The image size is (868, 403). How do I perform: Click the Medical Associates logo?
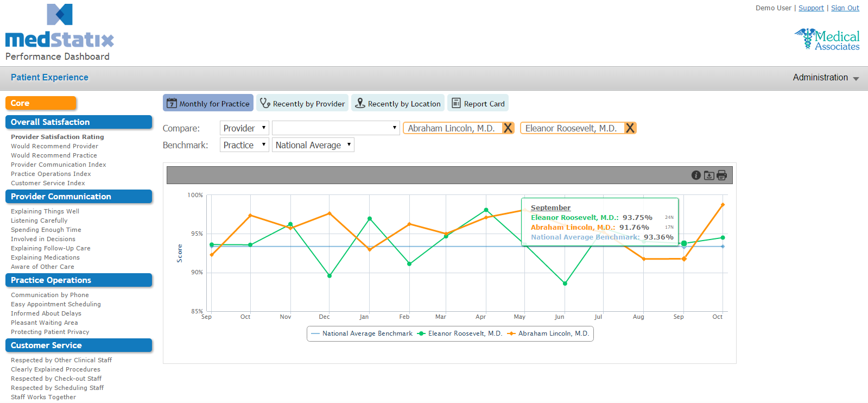tap(827, 39)
